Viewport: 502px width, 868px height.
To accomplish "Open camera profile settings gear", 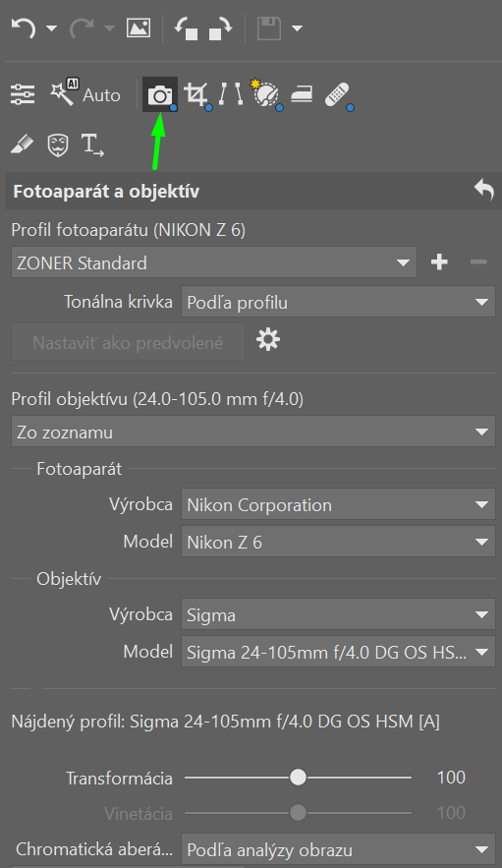I will click(x=268, y=339).
